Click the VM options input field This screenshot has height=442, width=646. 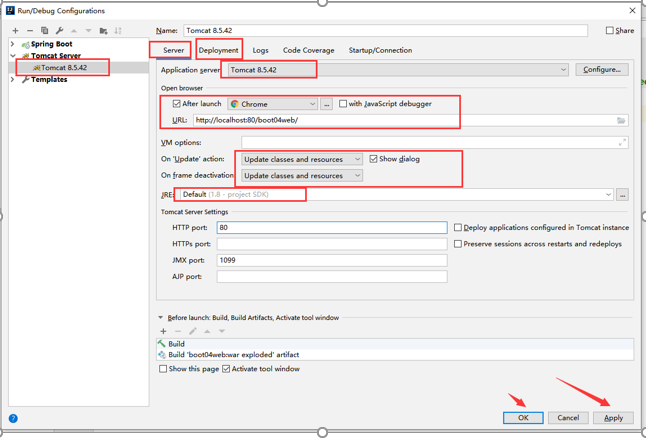[x=435, y=143]
